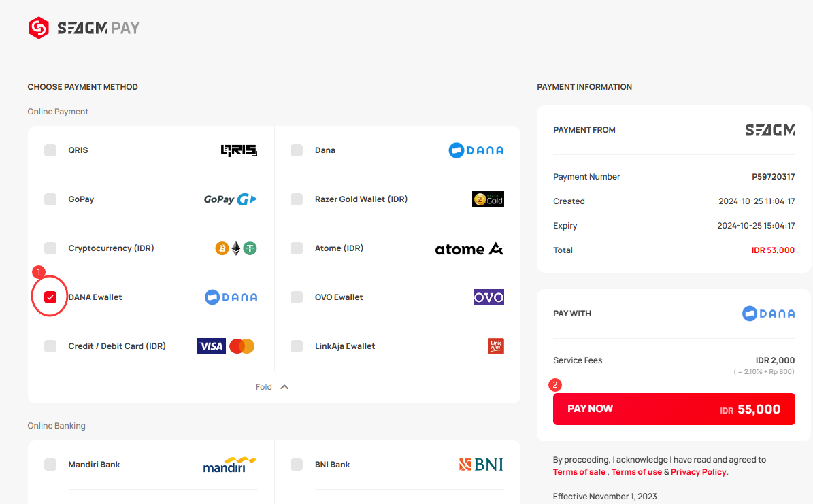Image resolution: width=813 pixels, height=504 pixels.
Task: Select the GoPay payment checkbox
Action: click(x=50, y=199)
